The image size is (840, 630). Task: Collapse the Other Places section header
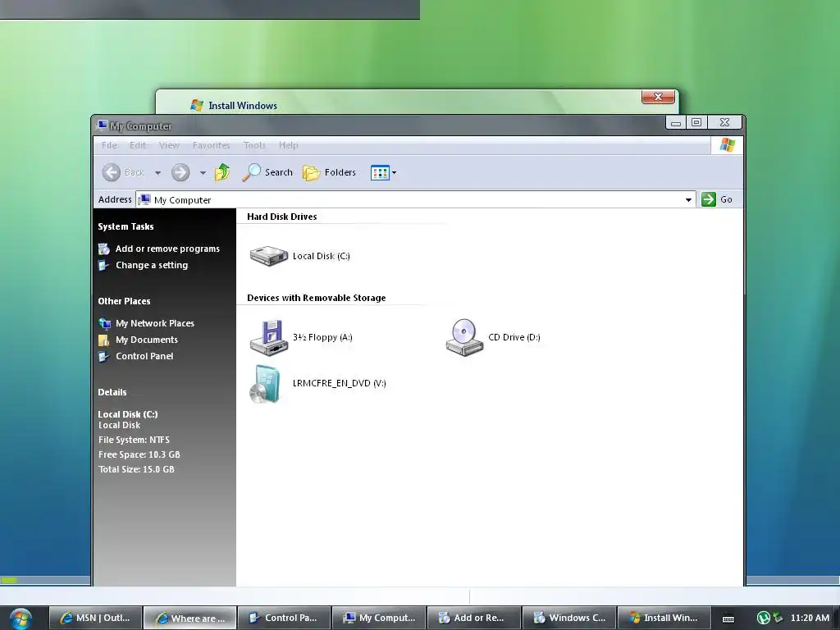coord(125,301)
